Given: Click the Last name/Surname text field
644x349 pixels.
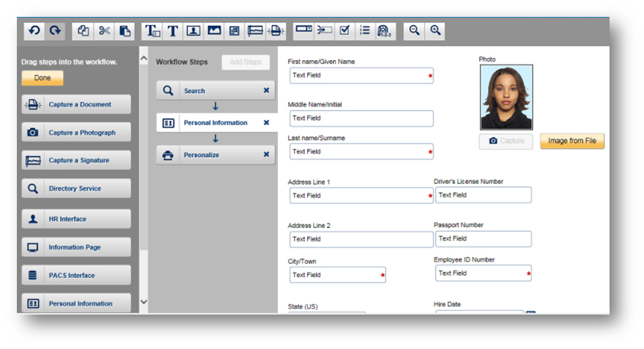Looking at the screenshot, I should click(362, 152).
